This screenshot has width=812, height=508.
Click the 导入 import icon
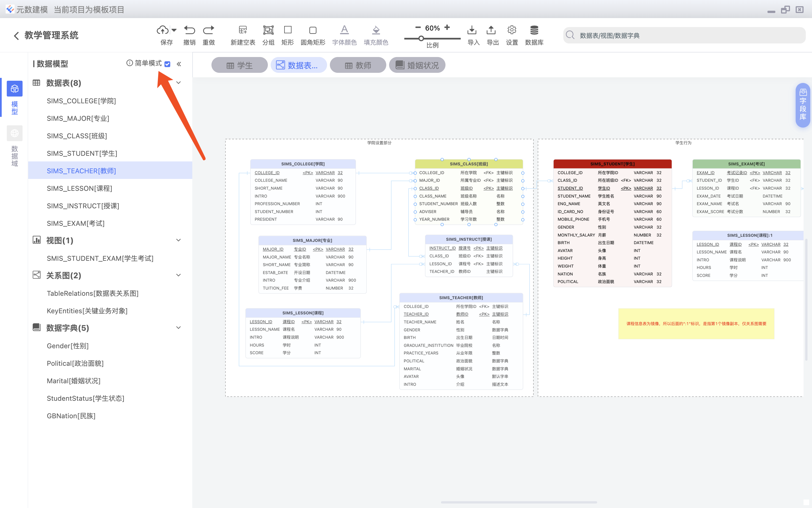point(472,30)
